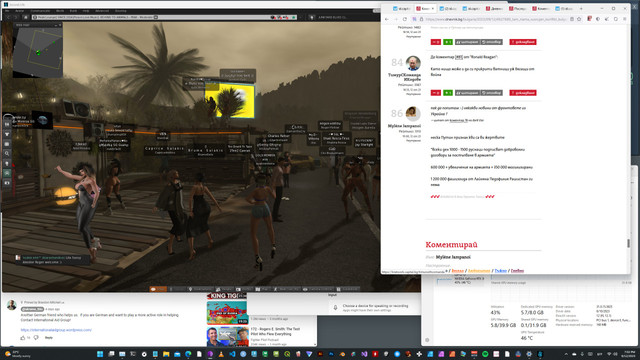Bookmark page with the star icon
Viewport: 640px width, 360px height.
click(579, 19)
